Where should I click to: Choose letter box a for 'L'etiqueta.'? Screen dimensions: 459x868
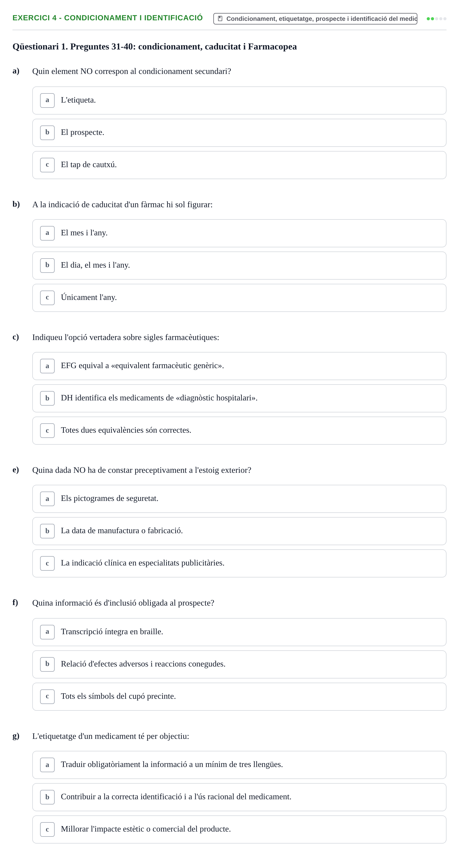(x=47, y=100)
